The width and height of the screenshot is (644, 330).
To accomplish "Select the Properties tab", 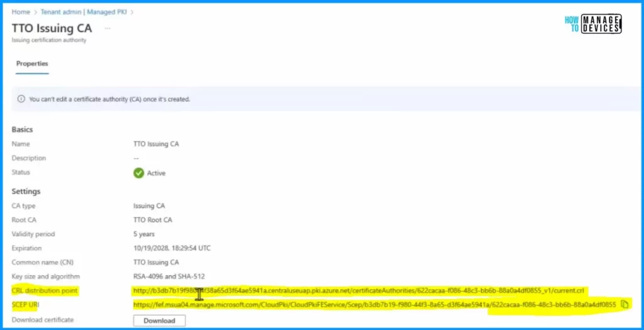I will [32, 64].
